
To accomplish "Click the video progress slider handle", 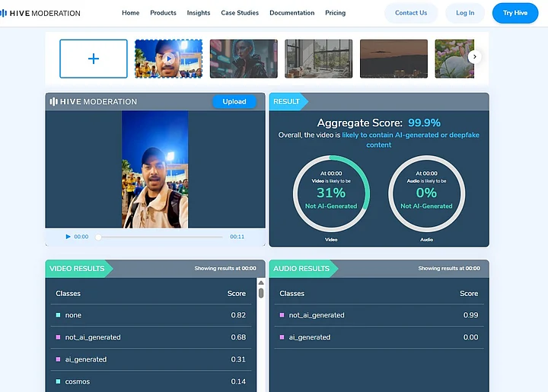I will click(x=98, y=237).
